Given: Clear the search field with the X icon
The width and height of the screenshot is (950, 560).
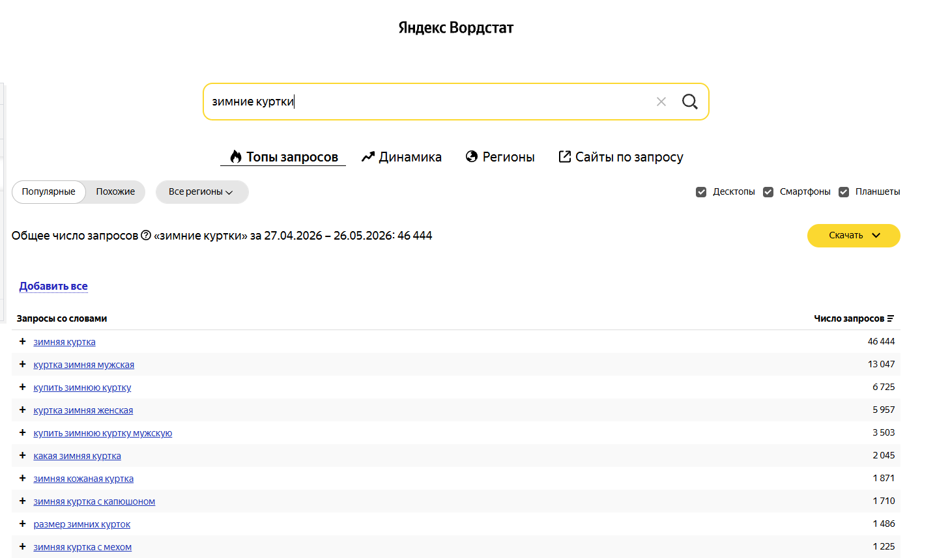Looking at the screenshot, I should coord(661,102).
